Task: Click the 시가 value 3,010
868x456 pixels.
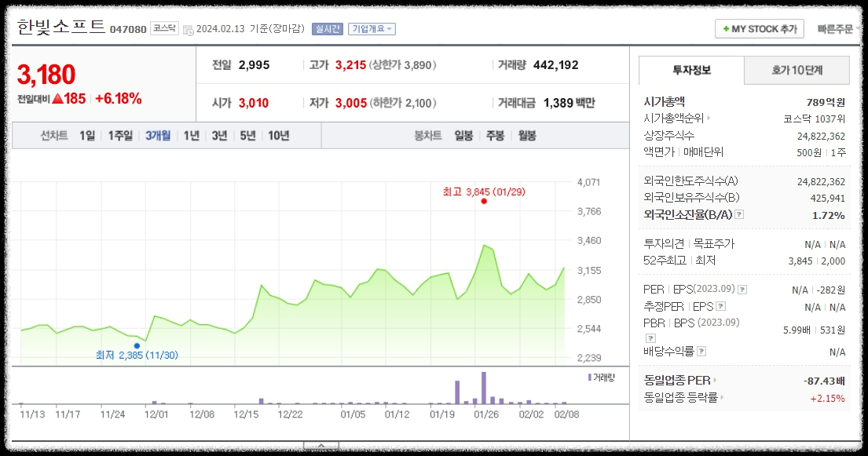Action: [x=254, y=103]
